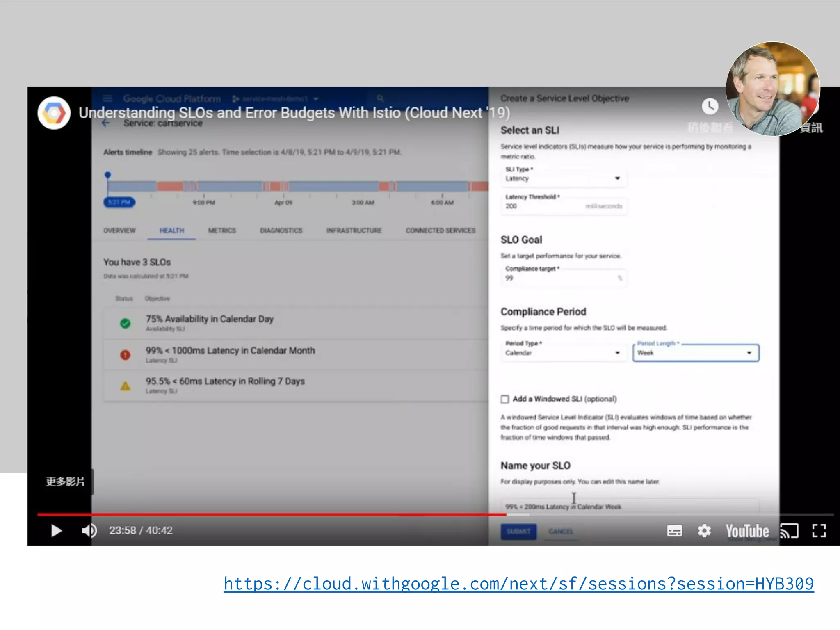The image size is (840, 630).
Task: Click the video title Understanding SLOs and Error Budgets
Action: point(294,113)
